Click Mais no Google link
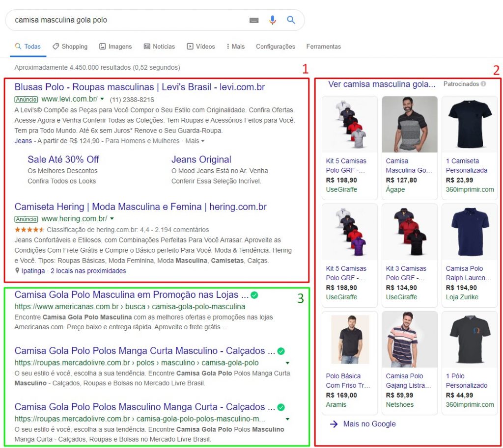The height and width of the screenshot is (448, 503). (369, 424)
